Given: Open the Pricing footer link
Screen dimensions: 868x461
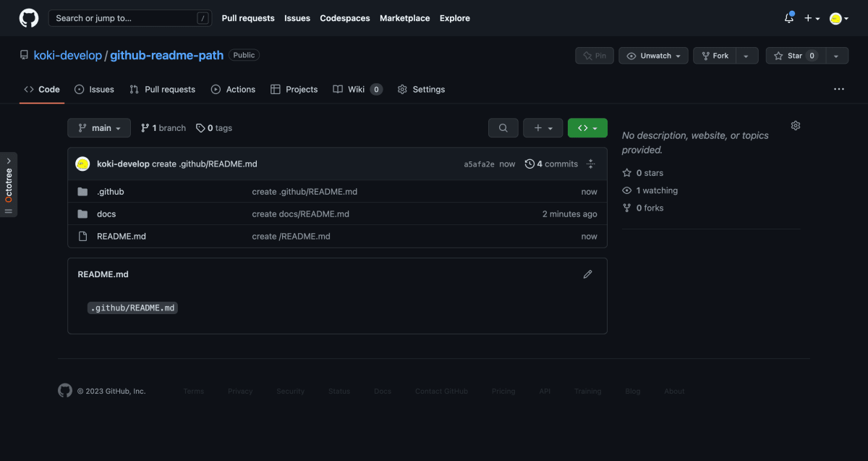Looking at the screenshot, I should click(x=503, y=391).
